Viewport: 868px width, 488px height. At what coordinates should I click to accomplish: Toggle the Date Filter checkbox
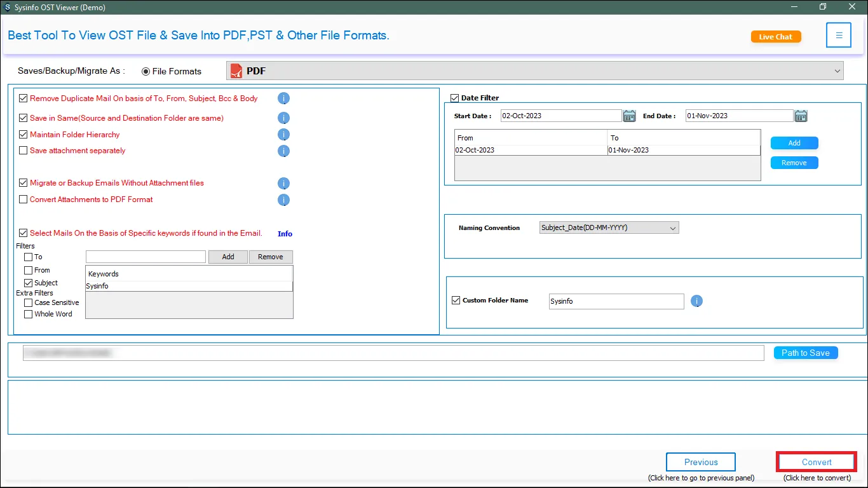tap(454, 98)
